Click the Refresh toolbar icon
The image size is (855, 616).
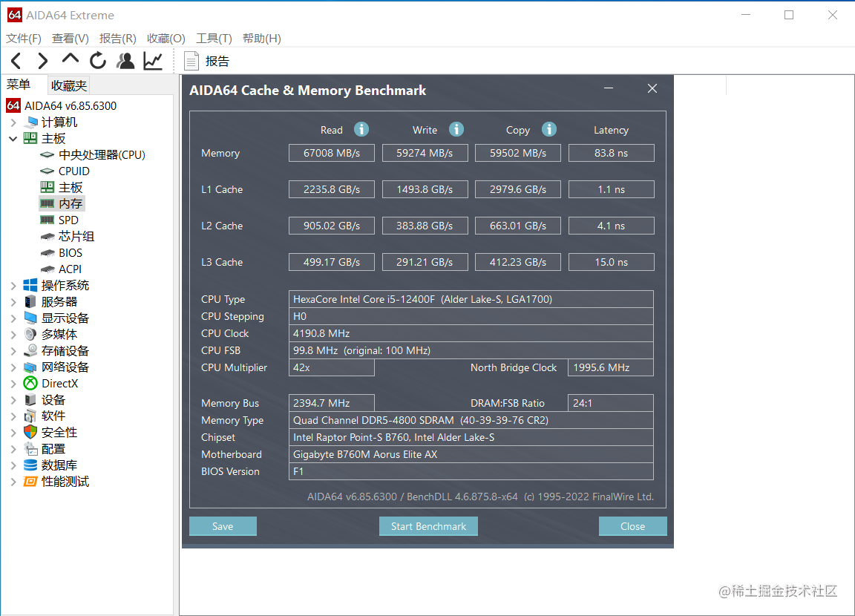(98, 61)
